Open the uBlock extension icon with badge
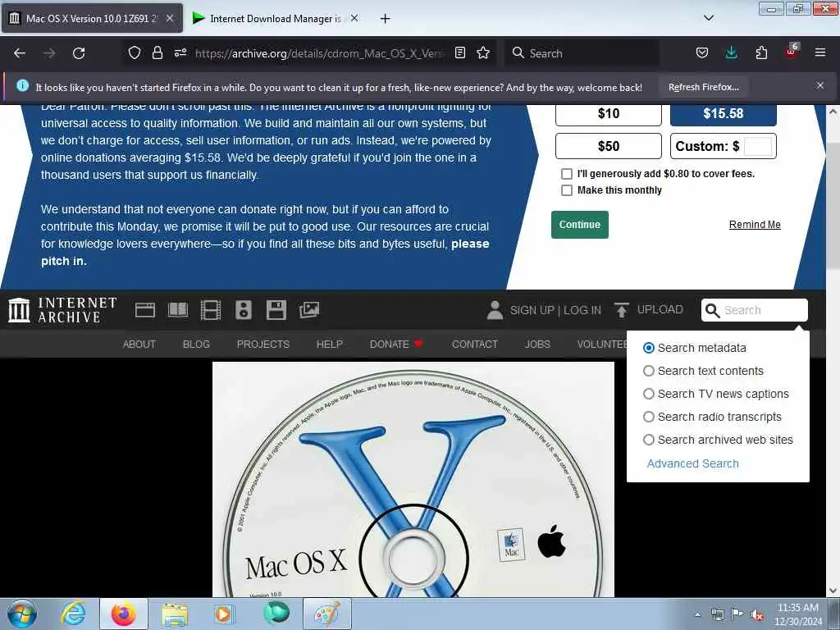Screen dimensions: 840x630 (792, 52)
